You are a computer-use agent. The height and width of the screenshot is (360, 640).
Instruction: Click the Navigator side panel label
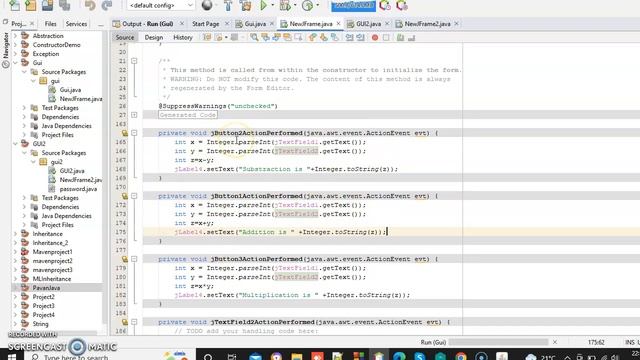pyautogui.click(x=5, y=45)
